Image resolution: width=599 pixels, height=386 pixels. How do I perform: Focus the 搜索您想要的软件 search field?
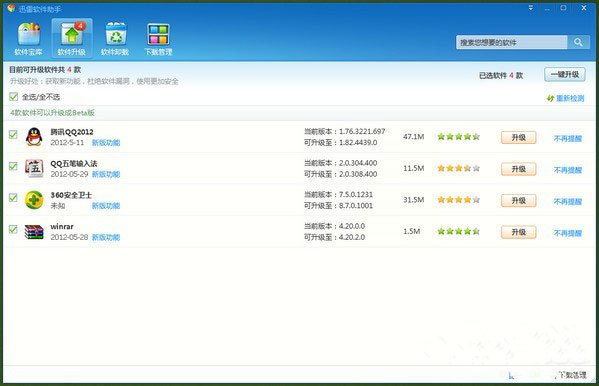(x=512, y=42)
